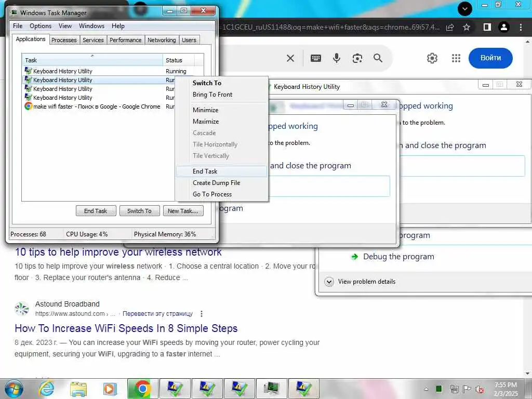Open Windows Media Player taskbar icon

tap(110, 389)
